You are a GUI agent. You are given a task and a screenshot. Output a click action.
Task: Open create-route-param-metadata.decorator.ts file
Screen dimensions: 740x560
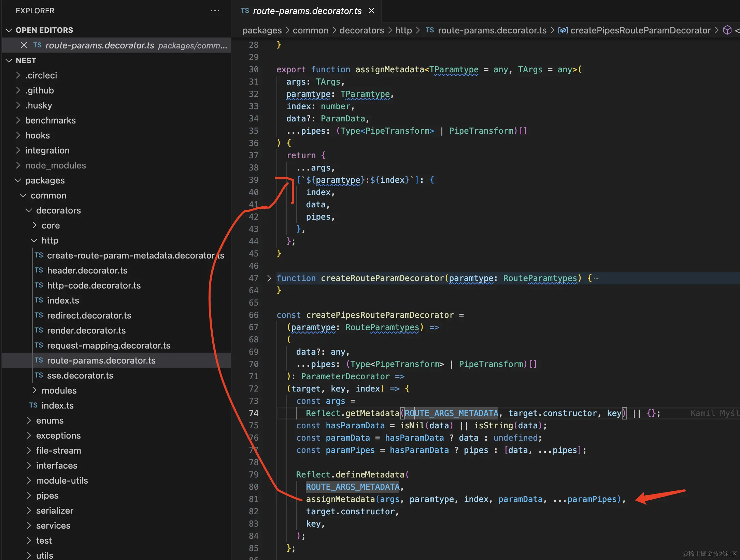tap(116, 255)
